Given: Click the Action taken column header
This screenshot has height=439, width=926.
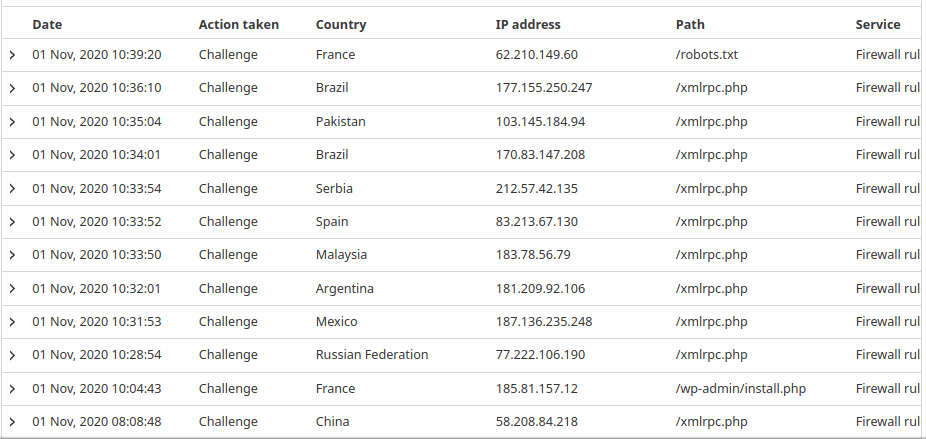Looking at the screenshot, I should [x=238, y=24].
